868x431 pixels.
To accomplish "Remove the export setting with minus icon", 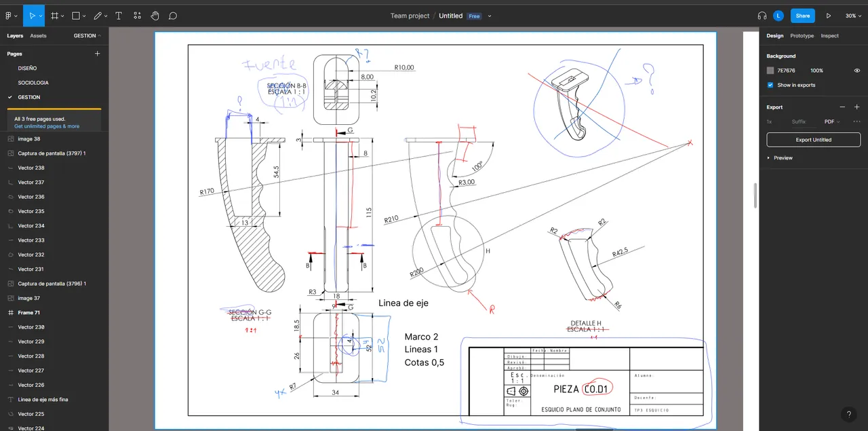I will click(x=843, y=107).
